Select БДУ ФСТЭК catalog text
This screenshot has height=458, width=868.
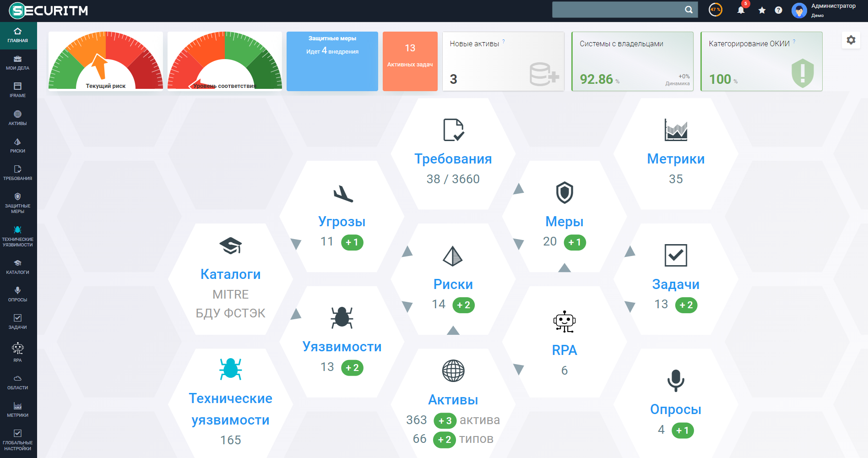click(x=231, y=313)
